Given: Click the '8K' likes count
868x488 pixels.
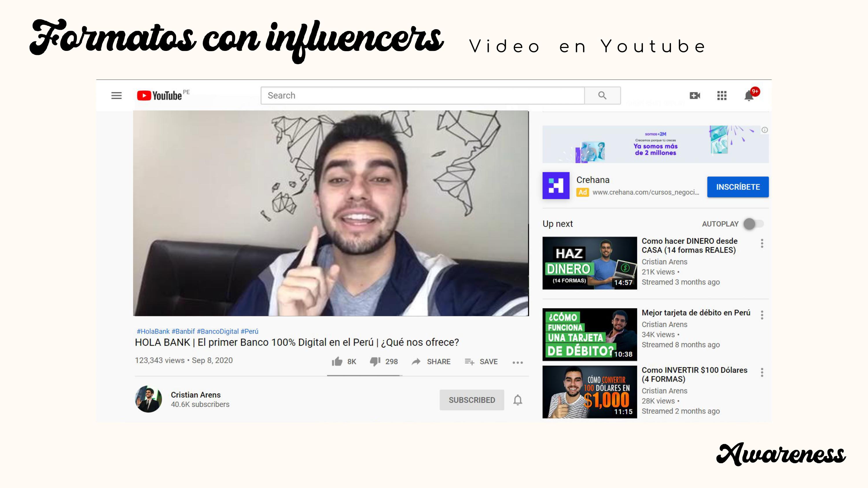Looking at the screenshot, I should coord(352,362).
